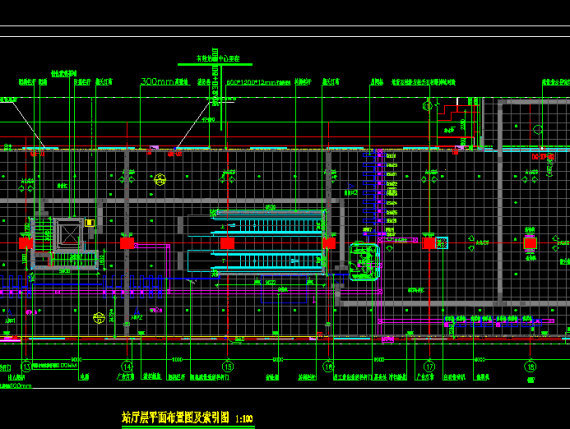
Task: Click the axis bubble numbered 13
Action: (x=27, y=366)
